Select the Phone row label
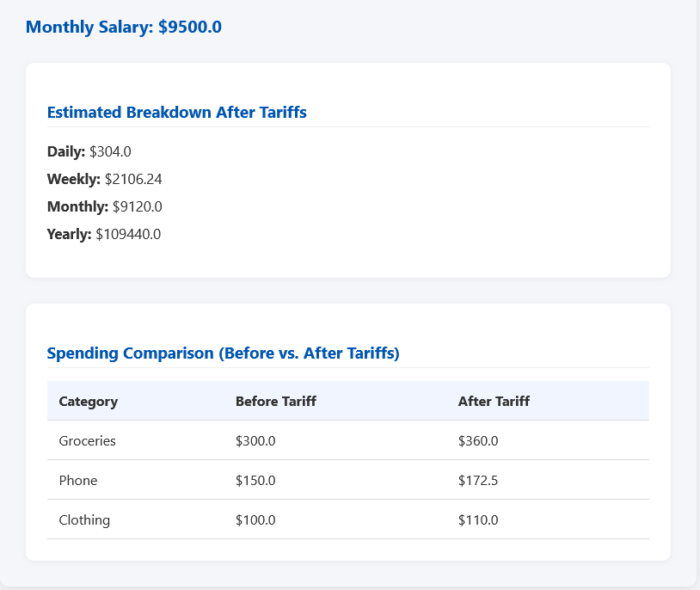Viewport: 700px width, 590px height. tap(78, 481)
